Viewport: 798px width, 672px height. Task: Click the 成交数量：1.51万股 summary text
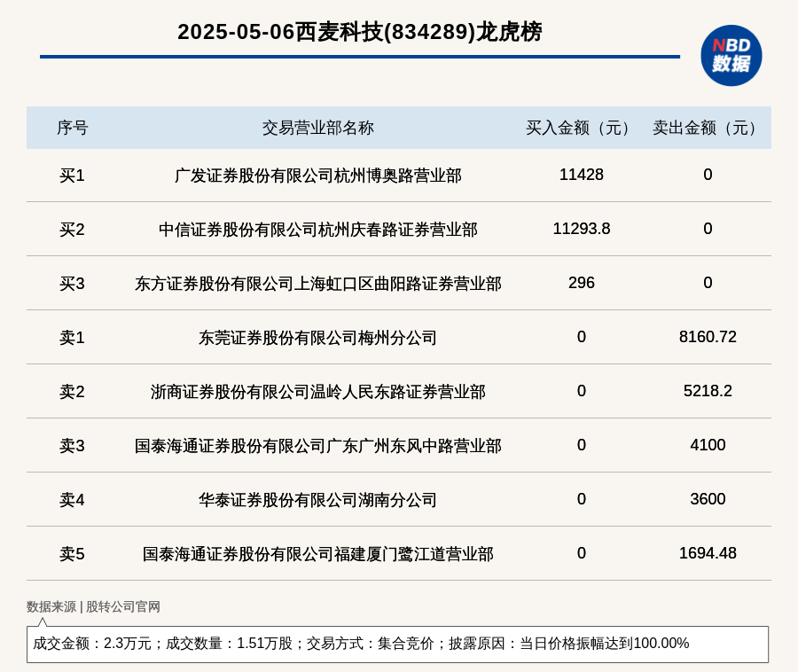pyautogui.click(x=229, y=644)
